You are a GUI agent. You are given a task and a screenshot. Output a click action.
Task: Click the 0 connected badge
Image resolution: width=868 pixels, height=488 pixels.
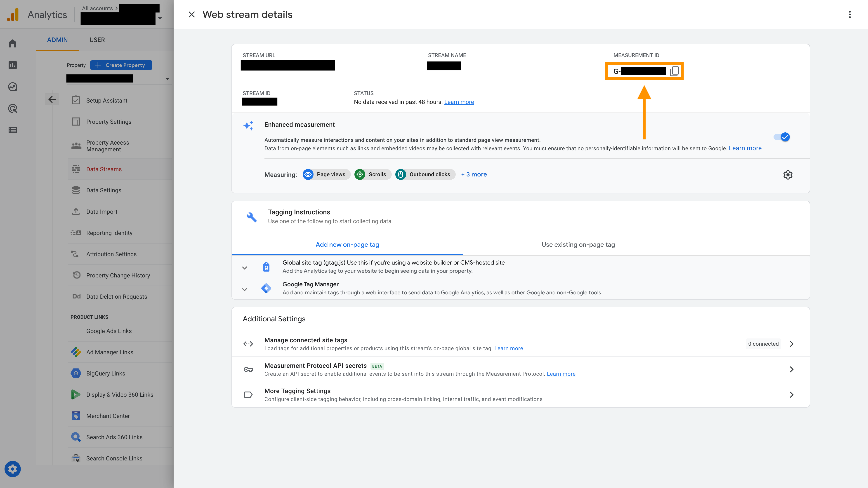pyautogui.click(x=763, y=344)
